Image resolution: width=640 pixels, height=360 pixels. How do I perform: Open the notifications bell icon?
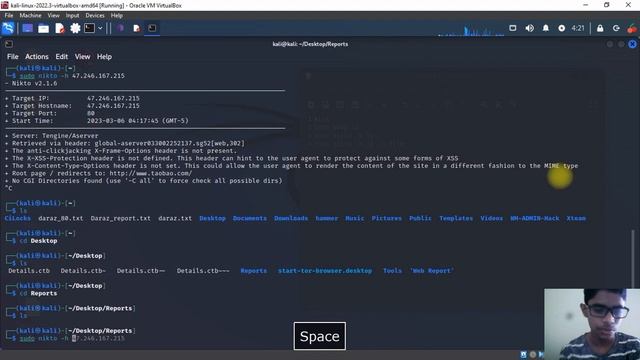(x=546, y=28)
